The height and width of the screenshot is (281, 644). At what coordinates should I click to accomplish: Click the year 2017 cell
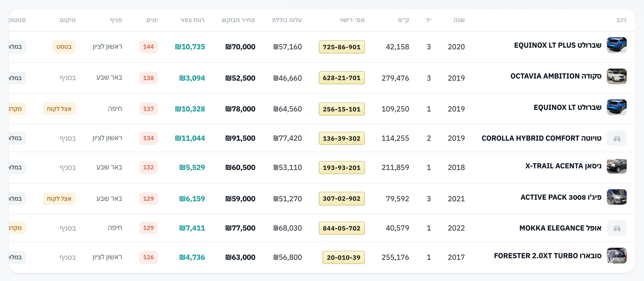coord(457,257)
